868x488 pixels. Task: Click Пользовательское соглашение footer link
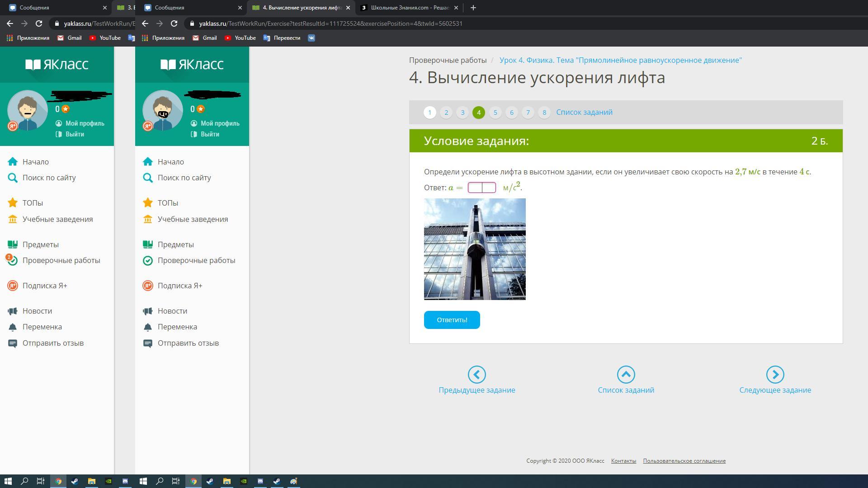coord(684,461)
